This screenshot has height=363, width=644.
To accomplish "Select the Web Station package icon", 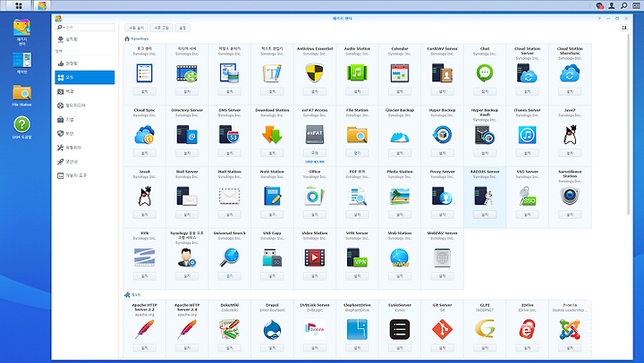I will [x=400, y=257].
